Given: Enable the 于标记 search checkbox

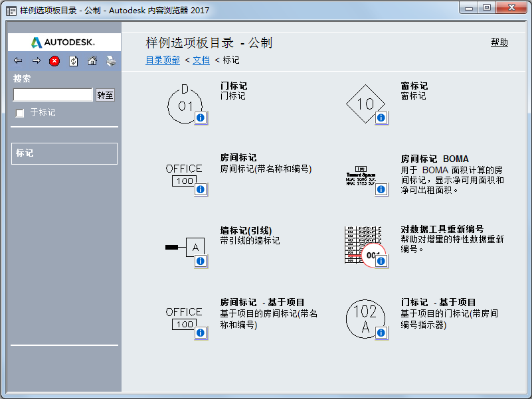Looking at the screenshot, I should coord(20,113).
